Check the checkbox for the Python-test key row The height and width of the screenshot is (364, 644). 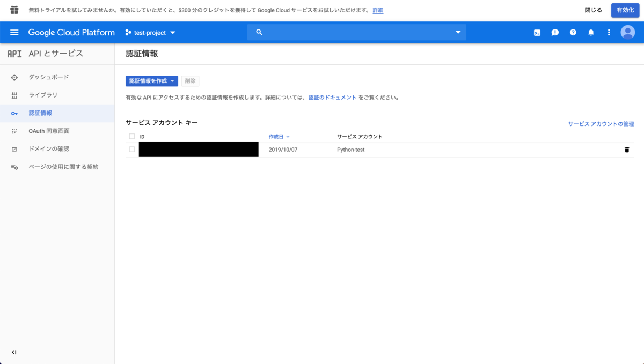click(131, 150)
